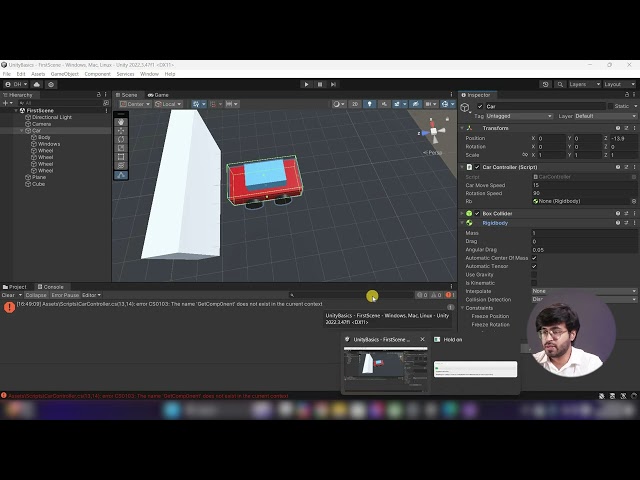Click the Clear button in Console
Image resolution: width=640 pixels, height=480 pixels.
tap(8, 295)
